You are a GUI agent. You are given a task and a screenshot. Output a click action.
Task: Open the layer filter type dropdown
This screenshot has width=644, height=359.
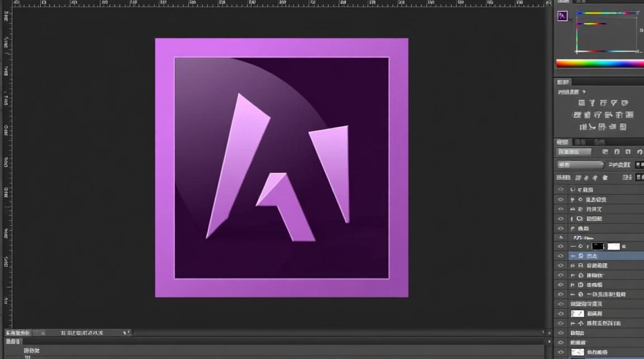tap(574, 152)
